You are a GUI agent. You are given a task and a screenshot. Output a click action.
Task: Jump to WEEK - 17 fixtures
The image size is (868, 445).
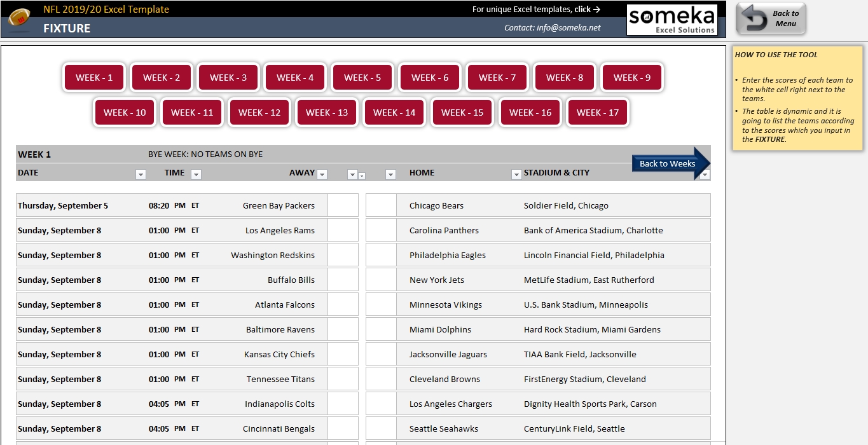click(598, 113)
